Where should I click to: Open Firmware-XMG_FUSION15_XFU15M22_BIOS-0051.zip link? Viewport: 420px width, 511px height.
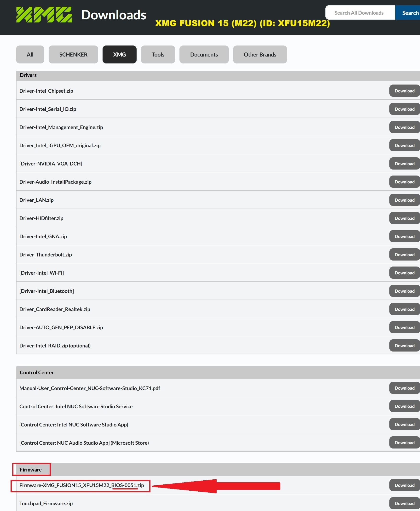click(x=81, y=485)
